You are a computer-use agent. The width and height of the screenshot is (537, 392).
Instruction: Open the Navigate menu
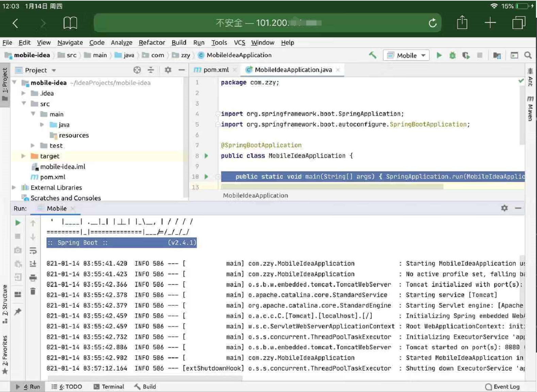70,43
